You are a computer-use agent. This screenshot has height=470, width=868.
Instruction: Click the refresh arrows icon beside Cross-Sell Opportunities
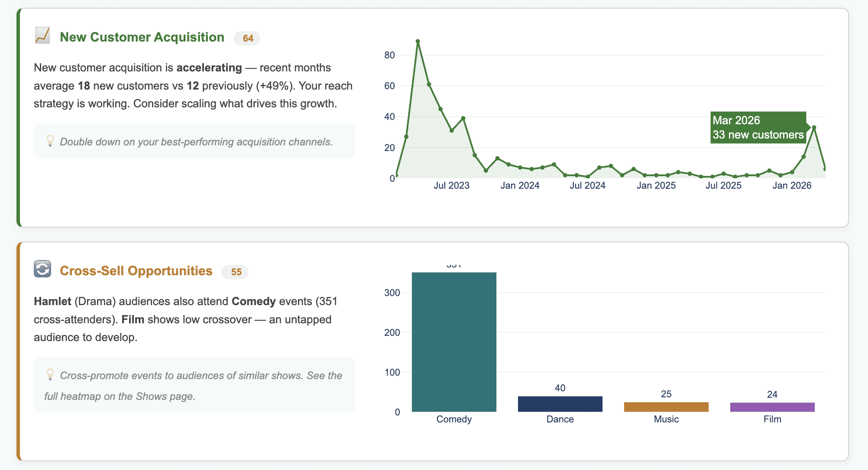(42, 269)
